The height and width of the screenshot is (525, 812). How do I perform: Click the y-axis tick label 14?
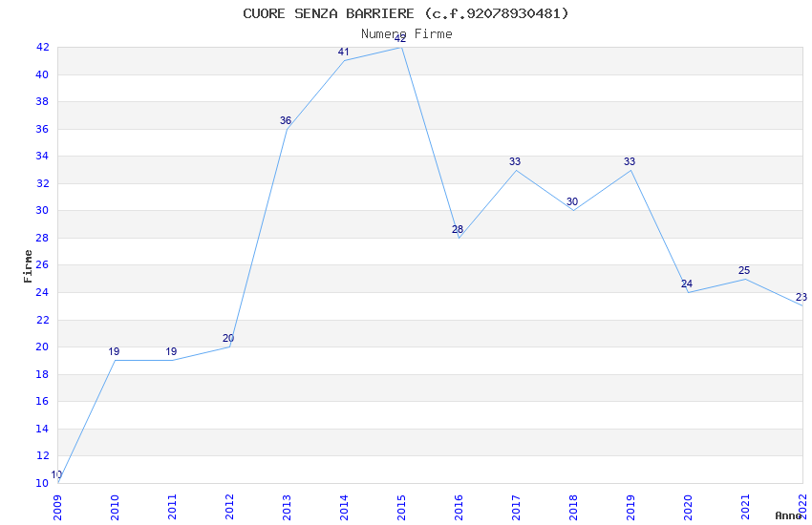pos(42,429)
